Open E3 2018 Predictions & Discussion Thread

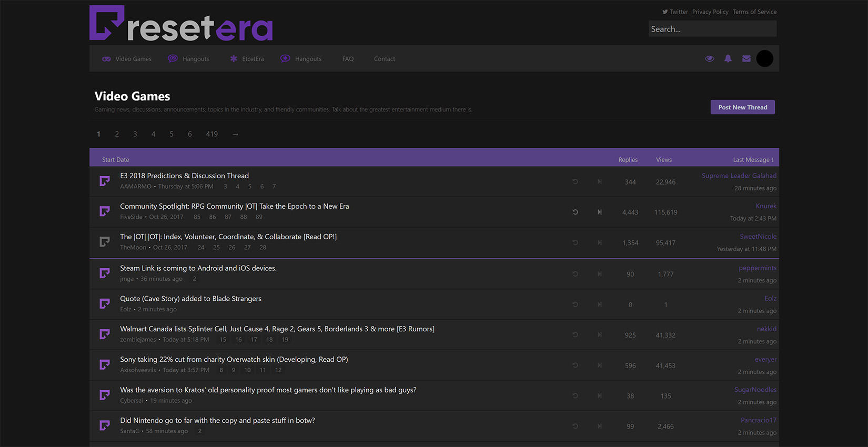(x=184, y=176)
